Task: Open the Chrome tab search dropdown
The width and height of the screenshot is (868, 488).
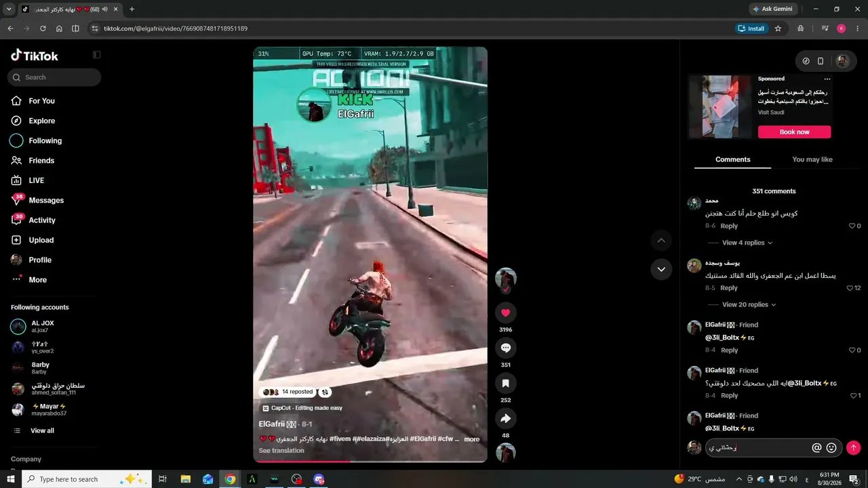Action: pyautogui.click(x=9, y=9)
